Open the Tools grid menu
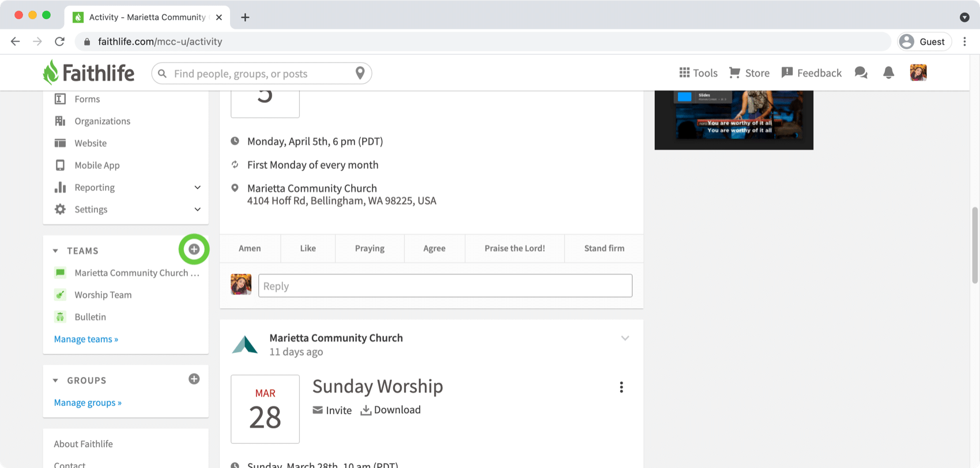The width and height of the screenshot is (980, 468). tap(698, 73)
